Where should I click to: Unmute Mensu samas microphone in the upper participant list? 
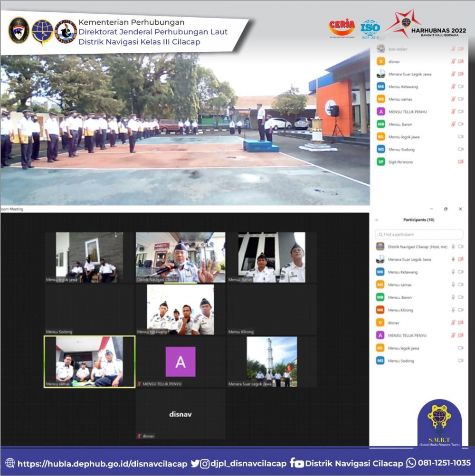click(453, 99)
